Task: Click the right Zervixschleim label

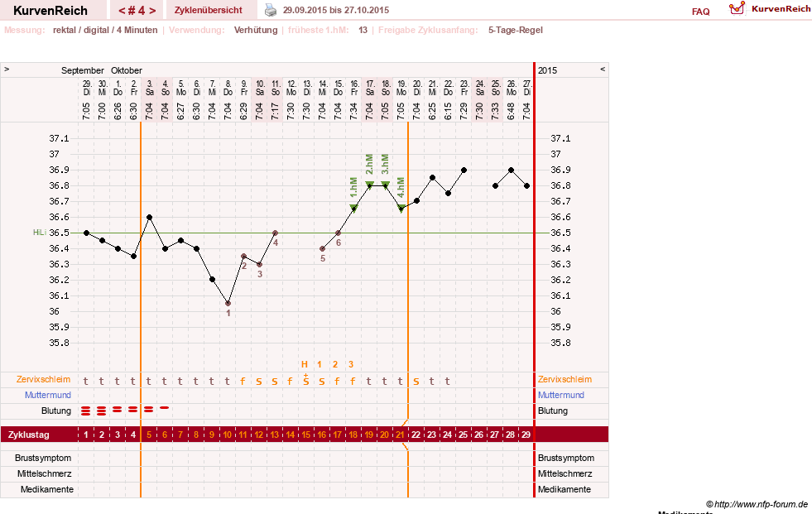Action: 565,379
